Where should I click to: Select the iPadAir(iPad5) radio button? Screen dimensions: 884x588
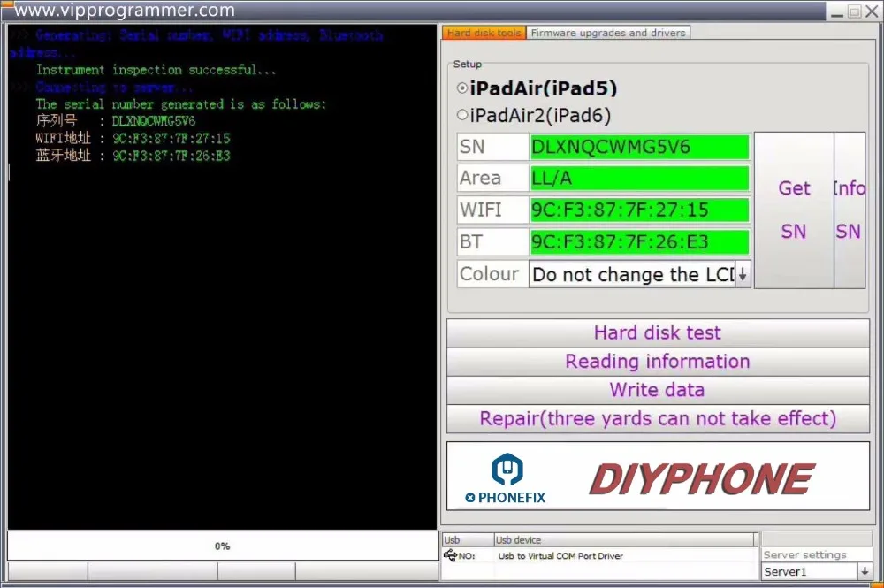pos(462,88)
